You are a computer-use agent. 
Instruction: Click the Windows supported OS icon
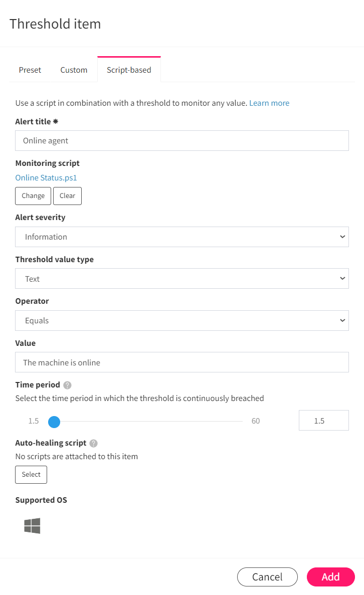[32, 526]
